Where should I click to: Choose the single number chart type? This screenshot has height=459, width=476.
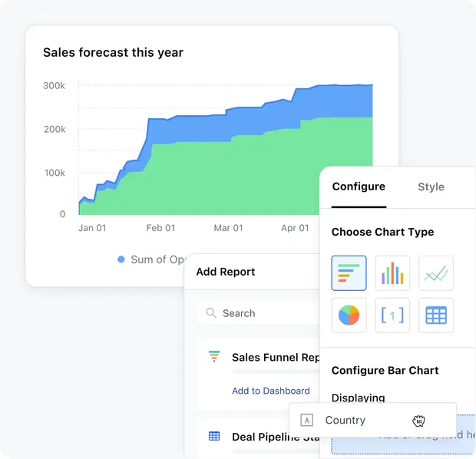click(x=392, y=315)
